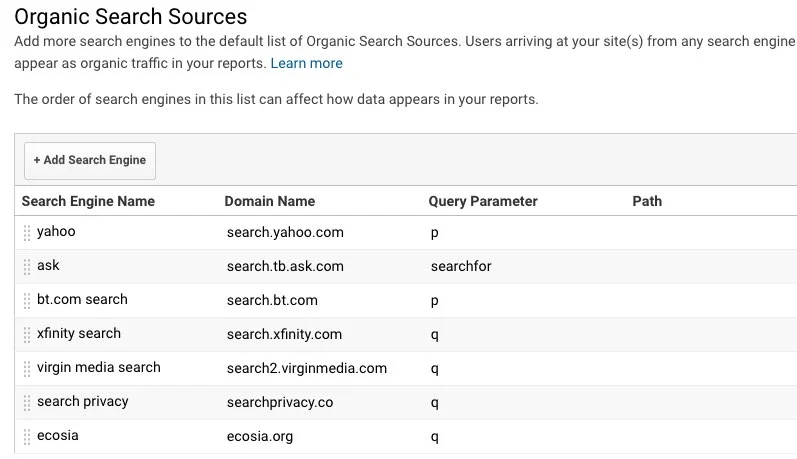Select the ecosia search engine name
The image size is (797, 459).
pyautogui.click(x=57, y=436)
